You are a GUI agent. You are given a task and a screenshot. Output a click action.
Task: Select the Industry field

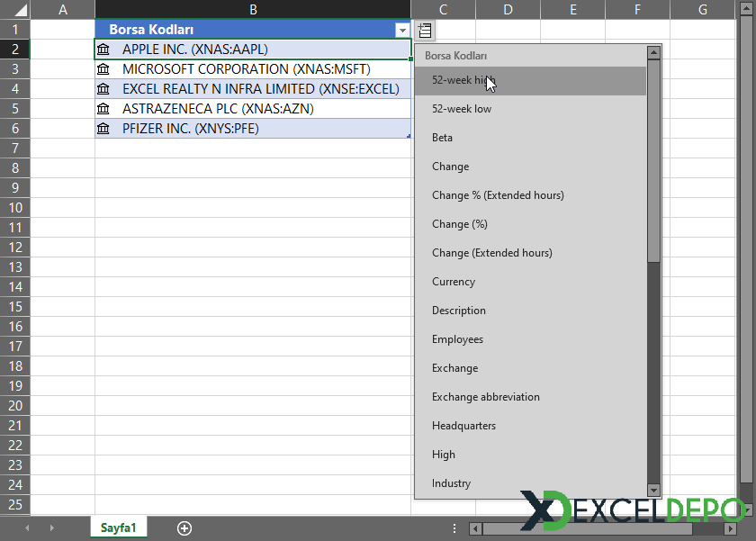[530, 483]
